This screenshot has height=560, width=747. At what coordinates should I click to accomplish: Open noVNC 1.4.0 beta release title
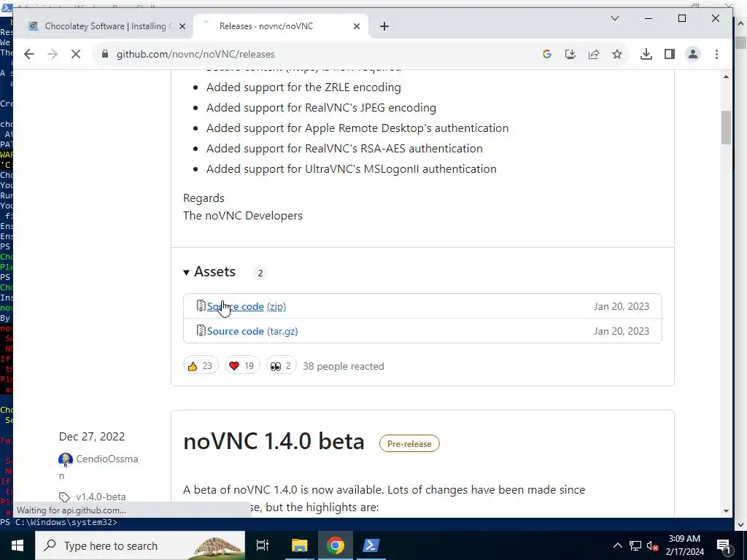(x=274, y=441)
